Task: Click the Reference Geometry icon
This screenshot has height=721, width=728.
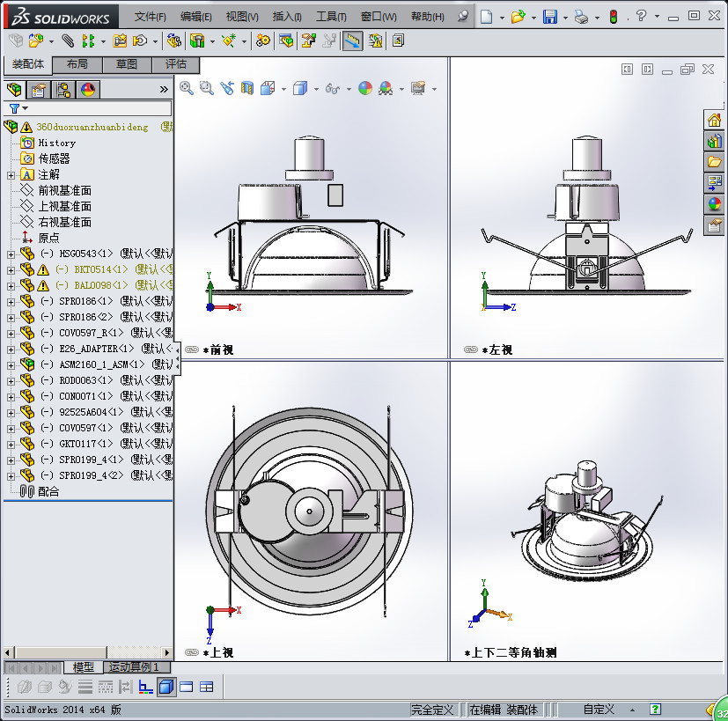Action: click(228, 40)
